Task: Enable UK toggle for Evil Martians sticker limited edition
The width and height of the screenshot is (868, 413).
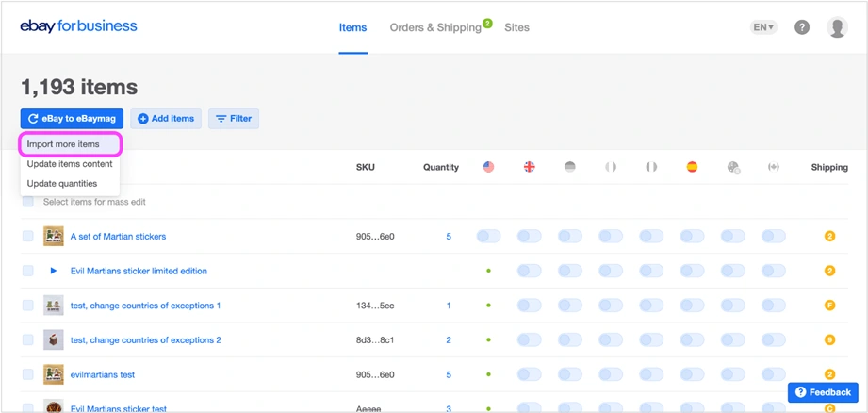Action: pos(530,271)
